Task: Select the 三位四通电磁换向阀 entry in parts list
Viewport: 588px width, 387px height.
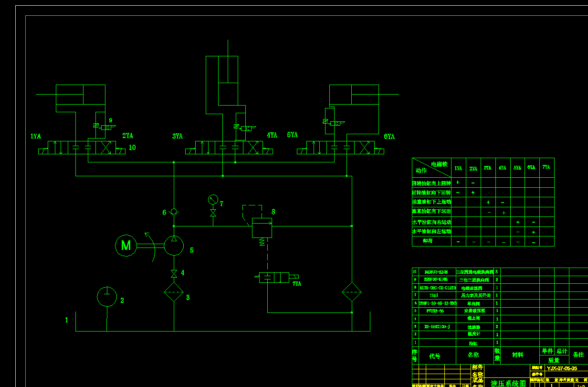Action: click(474, 271)
